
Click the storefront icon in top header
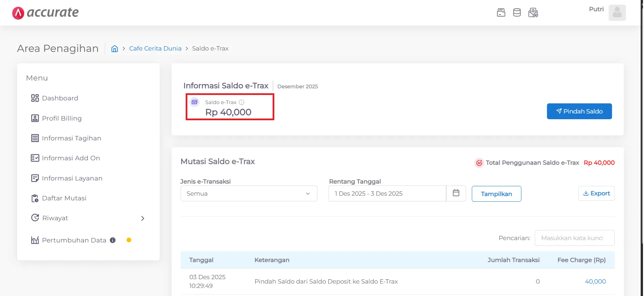tap(501, 13)
